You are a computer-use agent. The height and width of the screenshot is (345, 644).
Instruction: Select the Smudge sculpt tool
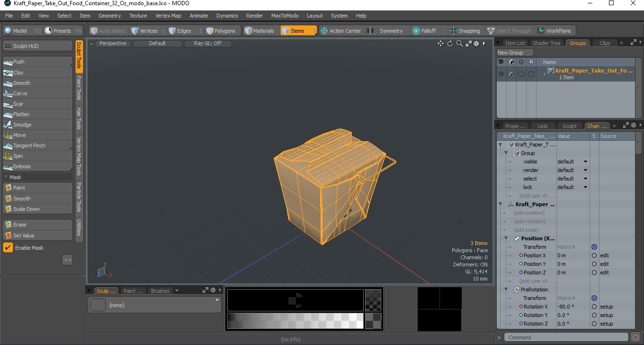click(x=37, y=125)
